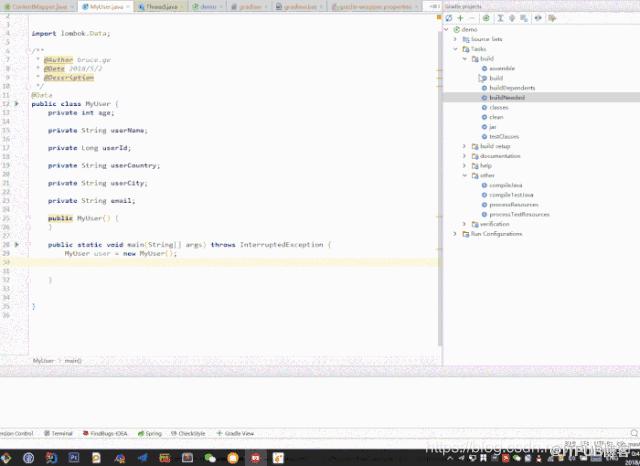Click the editor vertical scrollbar
This screenshot has width=640, height=466.
click(440, 188)
